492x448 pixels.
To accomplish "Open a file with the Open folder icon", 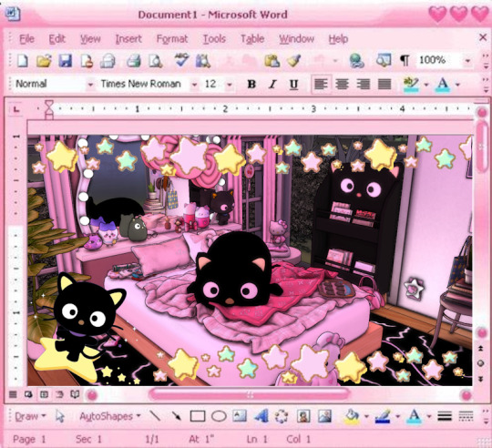I will click(44, 60).
